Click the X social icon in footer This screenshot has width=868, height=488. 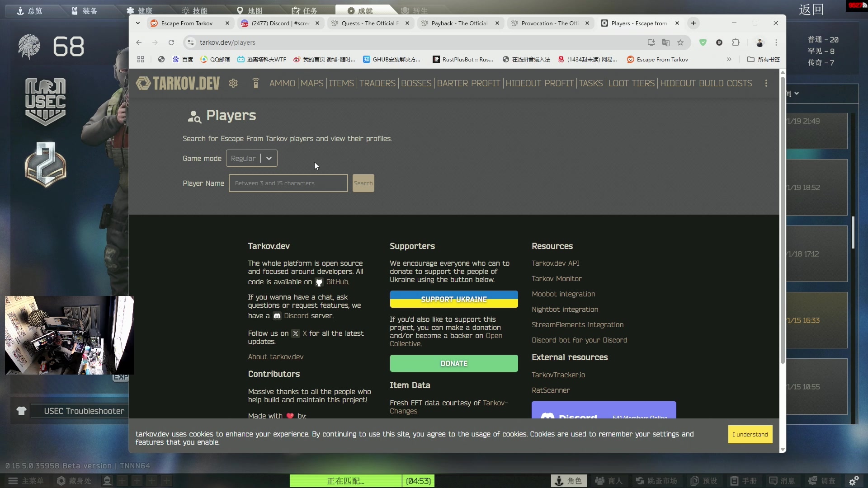point(295,333)
